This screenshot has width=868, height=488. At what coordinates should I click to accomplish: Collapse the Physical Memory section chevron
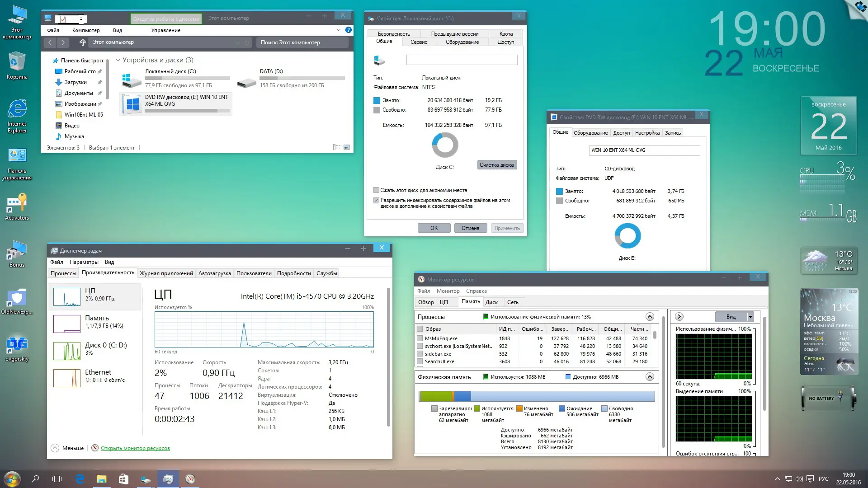coord(650,377)
